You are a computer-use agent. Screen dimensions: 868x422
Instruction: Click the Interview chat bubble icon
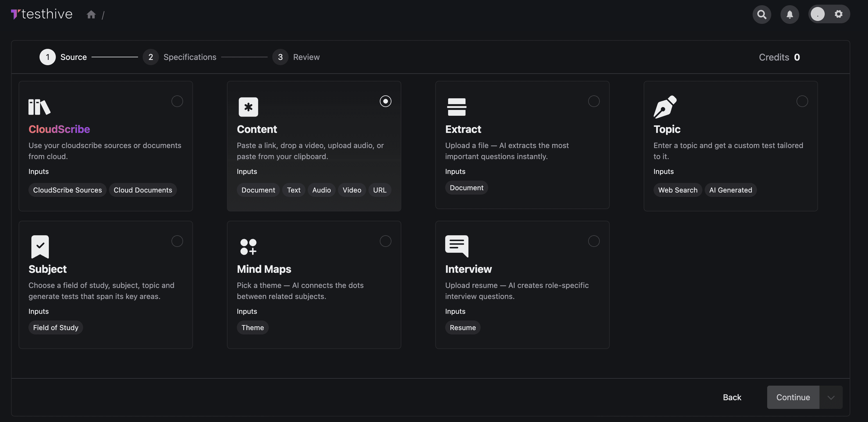tap(457, 247)
